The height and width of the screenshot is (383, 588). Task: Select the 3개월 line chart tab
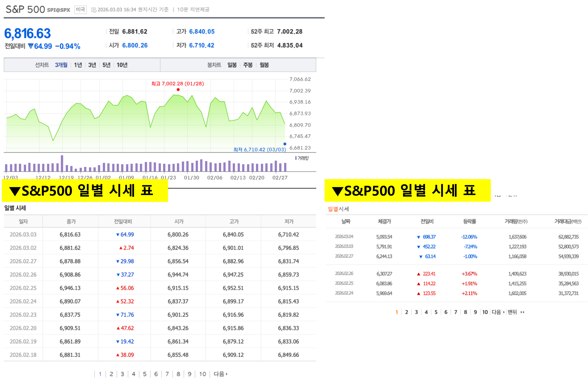(61, 65)
